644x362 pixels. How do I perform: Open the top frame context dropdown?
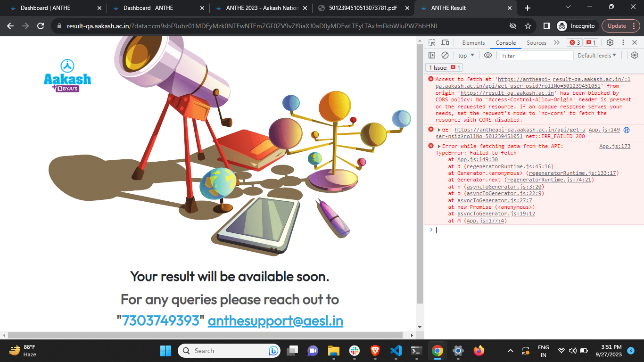[465, 55]
